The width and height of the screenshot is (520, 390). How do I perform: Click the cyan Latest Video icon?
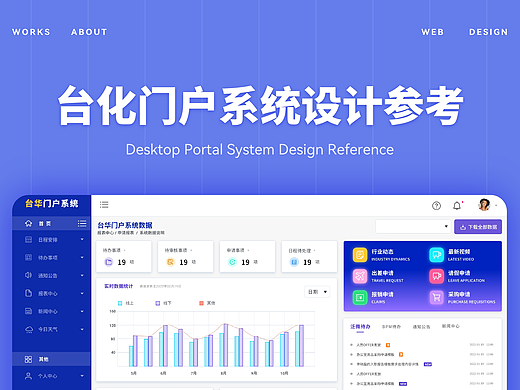tap(437, 255)
